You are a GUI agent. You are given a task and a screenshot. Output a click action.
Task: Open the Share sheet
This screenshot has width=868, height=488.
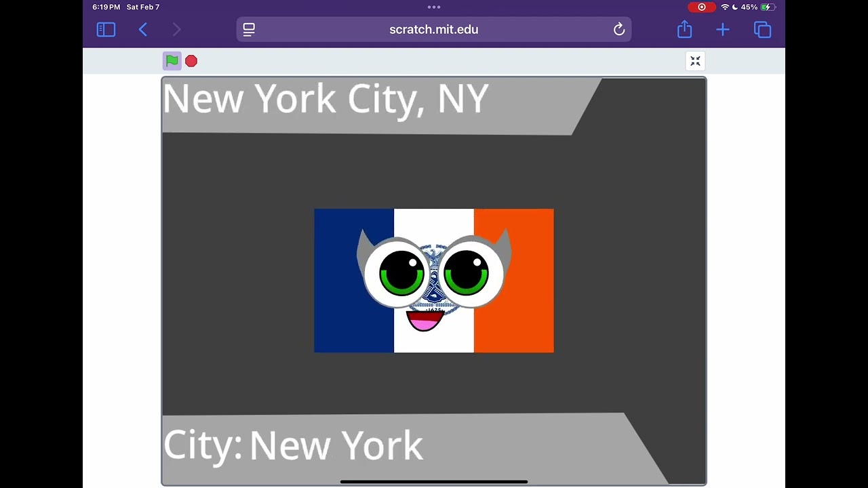[684, 29]
